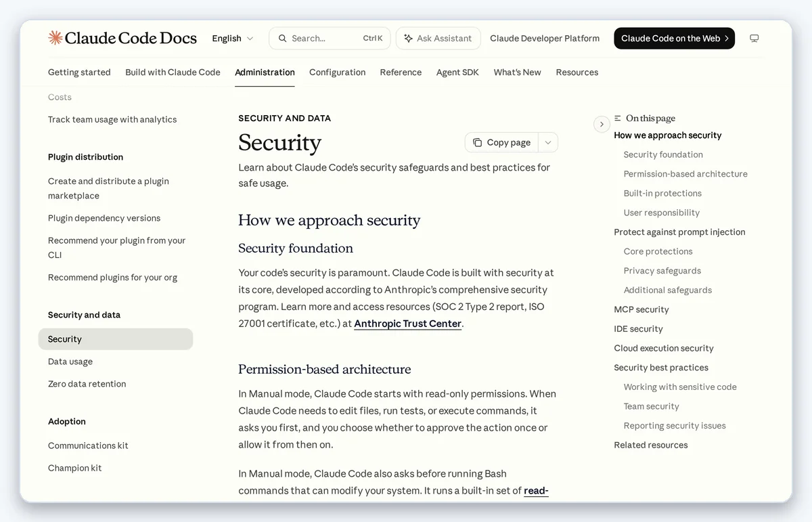Image resolution: width=812 pixels, height=522 pixels.
Task: Click the Permission-based architecture heading in the article
Action: [x=325, y=369]
